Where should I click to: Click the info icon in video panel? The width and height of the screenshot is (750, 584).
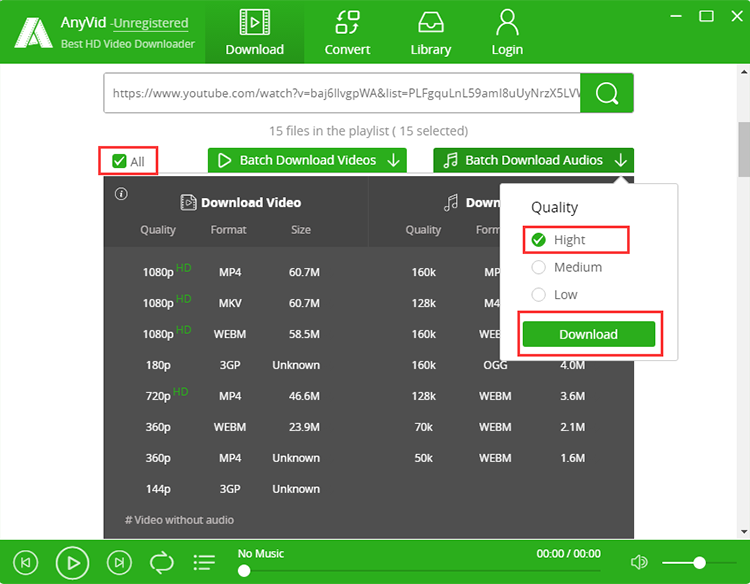[x=121, y=194]
